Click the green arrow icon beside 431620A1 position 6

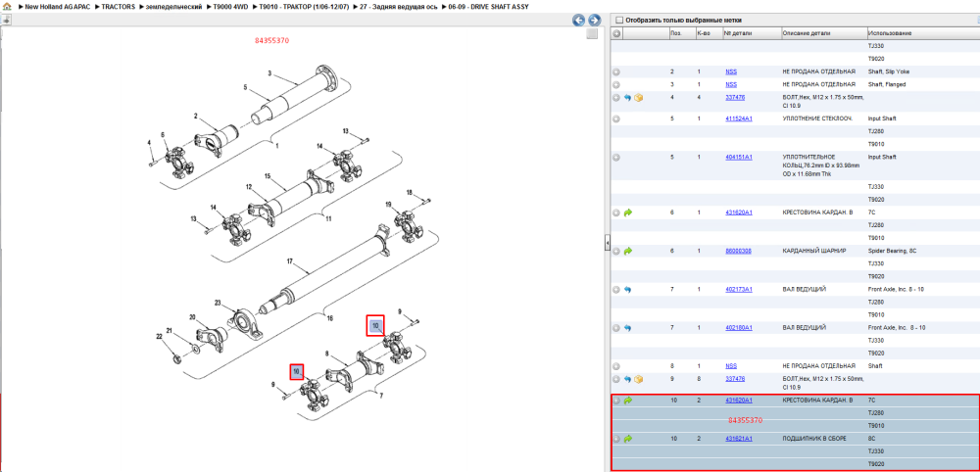(x=628, y=212)
